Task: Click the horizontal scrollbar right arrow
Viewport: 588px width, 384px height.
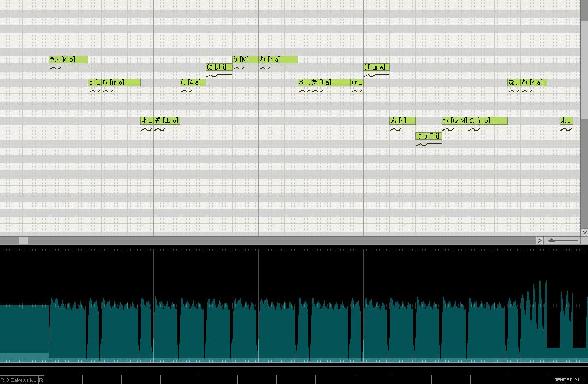Action: (539, 240)
